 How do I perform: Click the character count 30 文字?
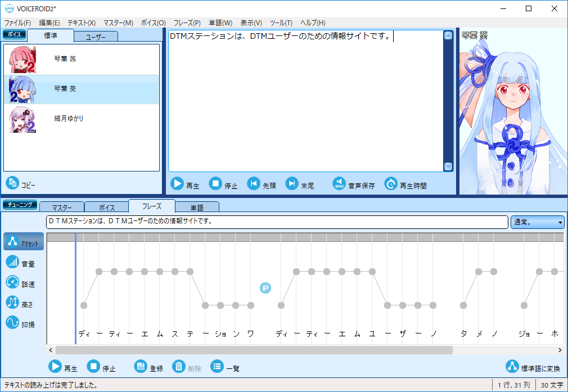(x=552, y=385)
